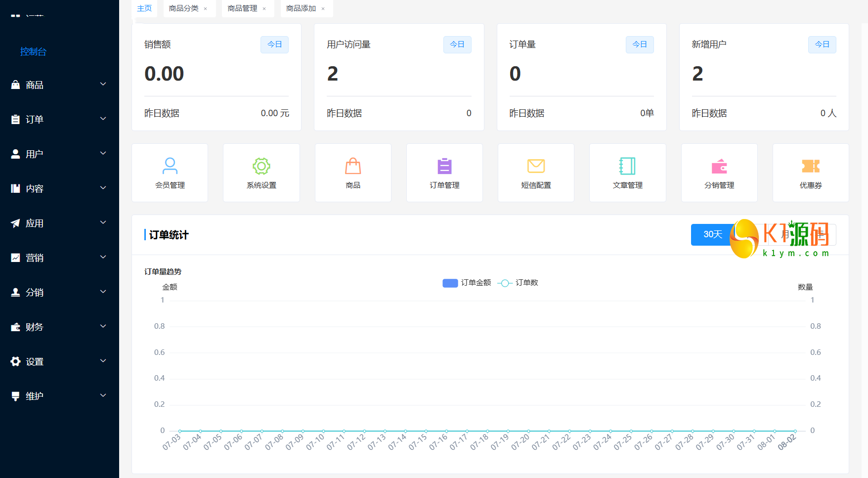Expand the 营销 menu chevron
This screenshot has height=478, width=868.
103,257
